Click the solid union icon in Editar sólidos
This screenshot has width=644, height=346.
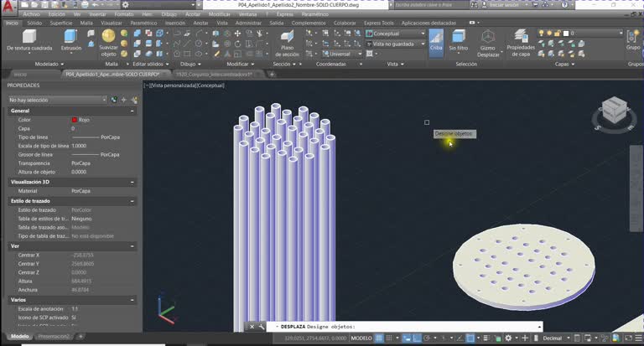point(138,34)
